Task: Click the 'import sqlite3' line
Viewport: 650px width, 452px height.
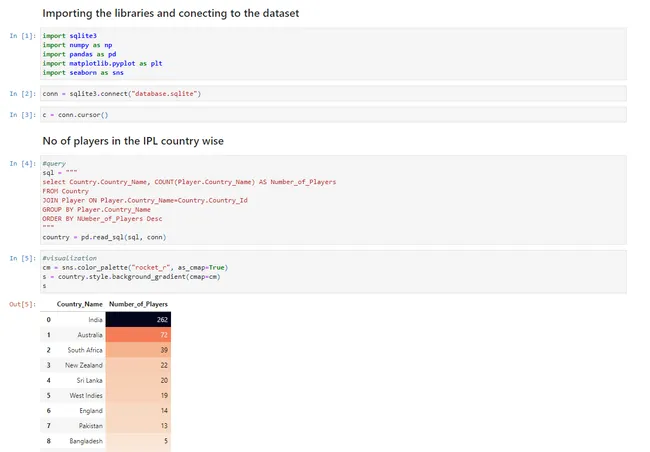Action: (69, 36)
